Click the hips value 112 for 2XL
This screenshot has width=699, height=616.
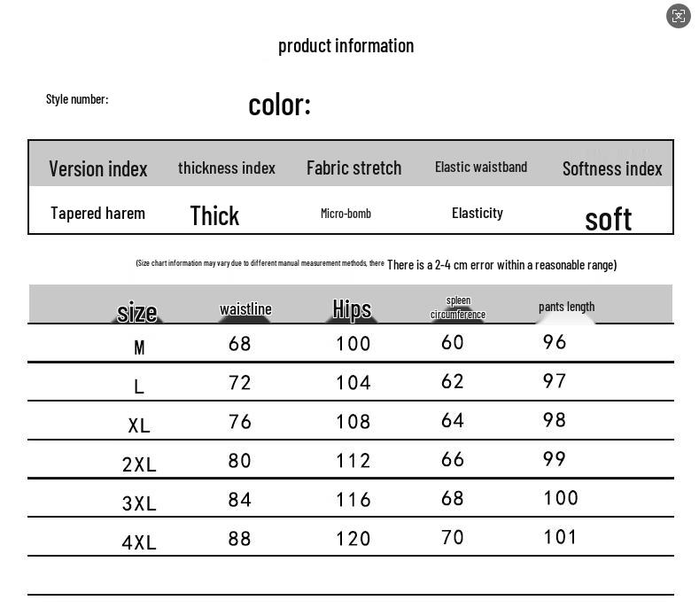point(353,461)
